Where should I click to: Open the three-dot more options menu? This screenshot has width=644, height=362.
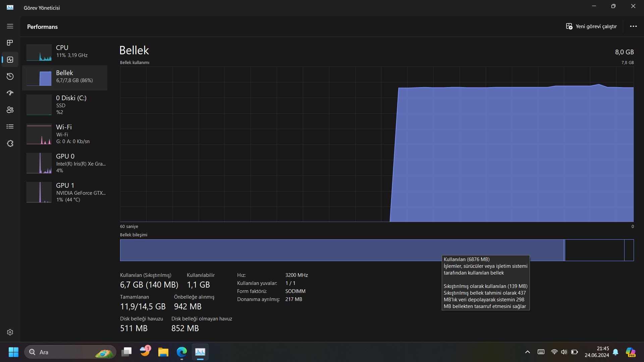click(x=633, y=26)
